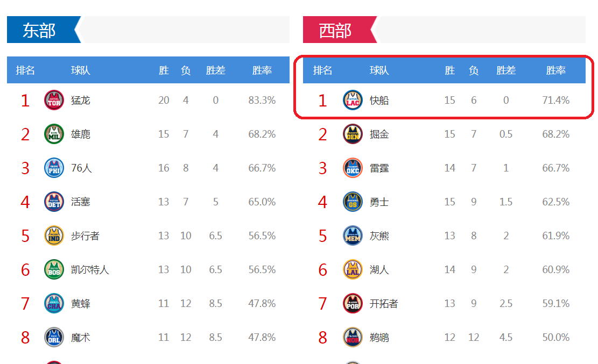Click the Grizzlies MEM team logo

[353, 235]
